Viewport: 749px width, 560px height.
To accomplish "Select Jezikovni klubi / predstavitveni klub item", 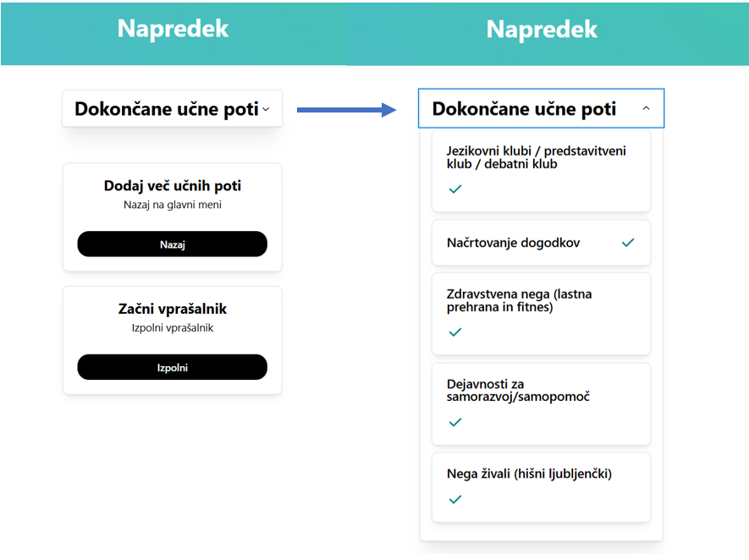I will pos(541,171).
